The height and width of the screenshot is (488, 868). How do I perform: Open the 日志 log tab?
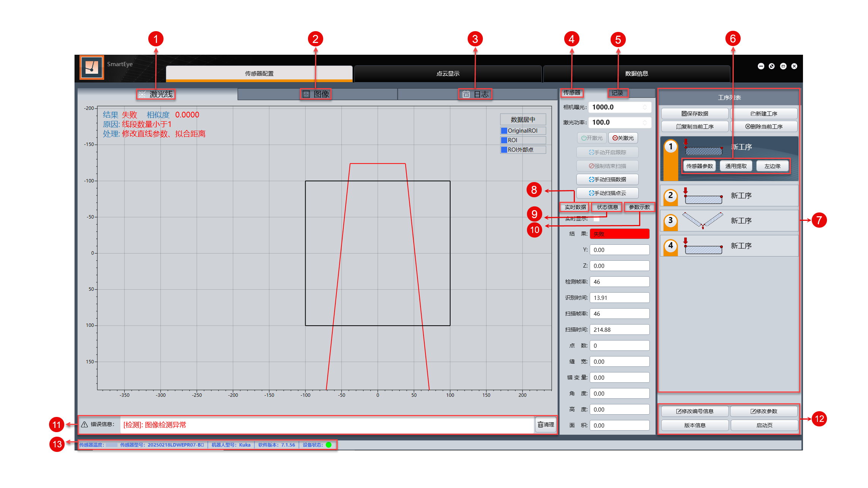476,94
